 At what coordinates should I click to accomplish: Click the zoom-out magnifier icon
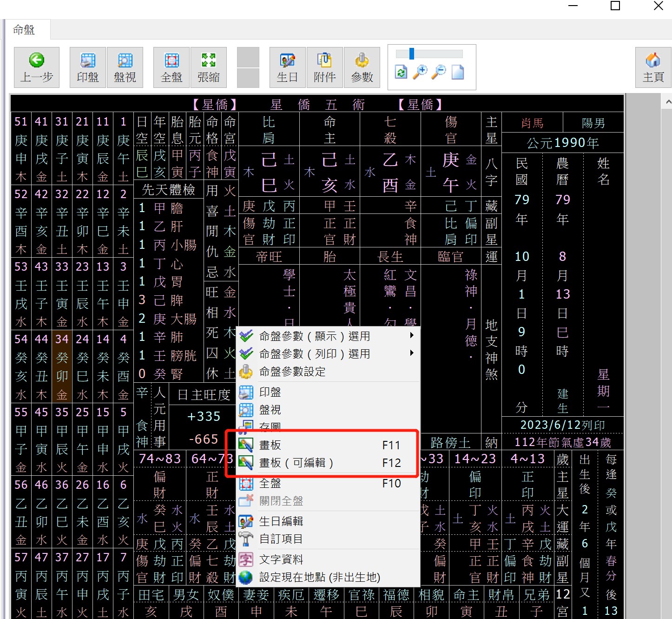click(x=439, y=72)
